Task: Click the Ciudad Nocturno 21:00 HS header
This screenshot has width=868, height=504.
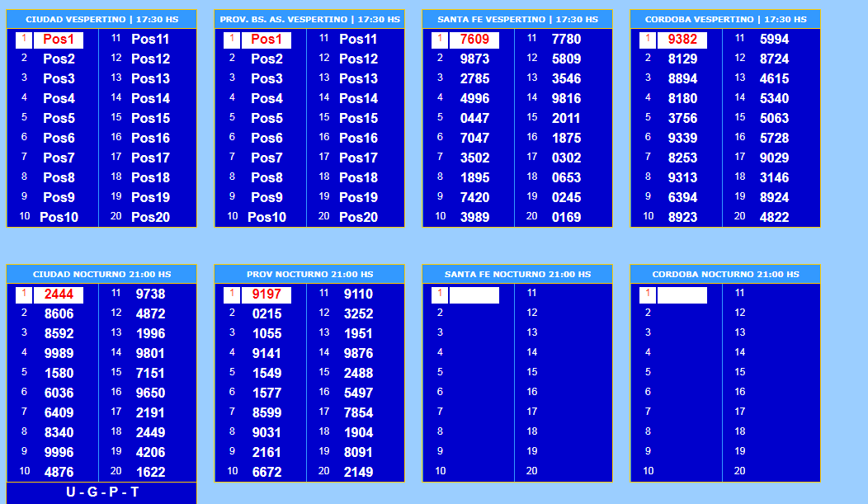Action: pyautogui.click(x=101, y=274)
